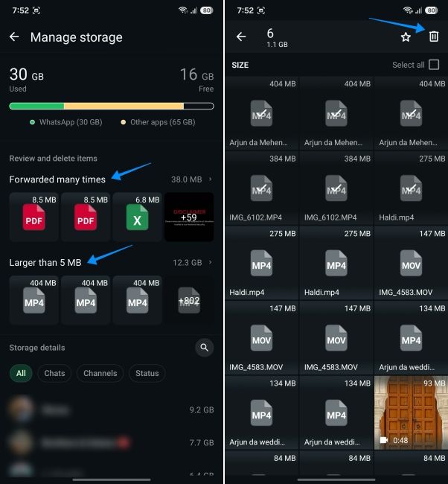Tap the 1.1 GB selected size text
448x484 pixels.
tap(277, 45)
